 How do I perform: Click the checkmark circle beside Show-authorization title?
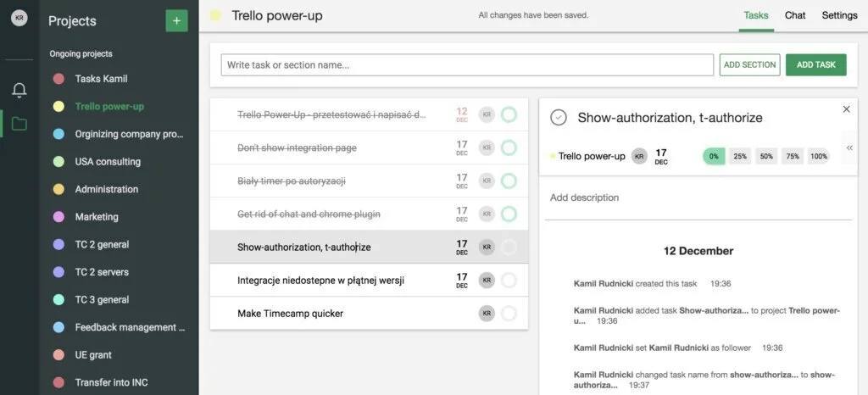tap(559, 118)
